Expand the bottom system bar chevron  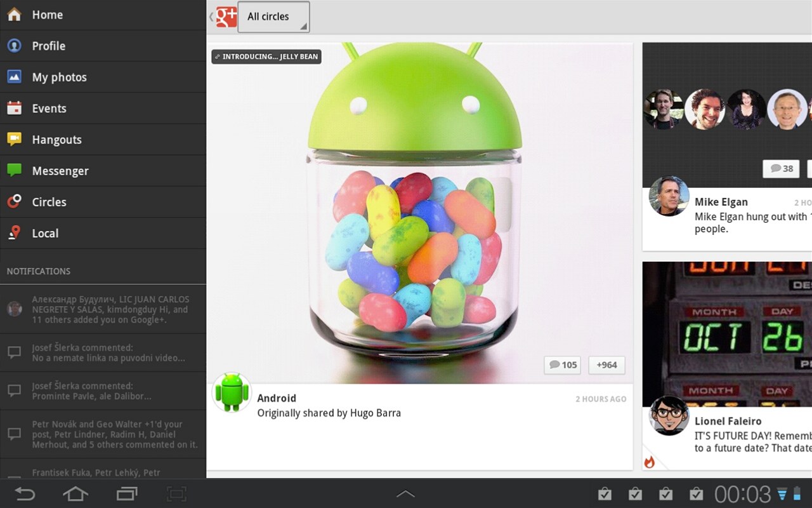click(405, 493)
